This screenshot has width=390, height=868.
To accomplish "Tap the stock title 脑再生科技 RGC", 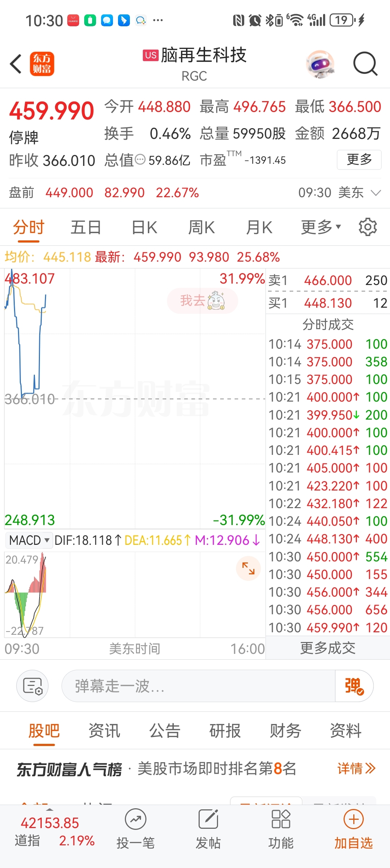I will pos(195,64).
